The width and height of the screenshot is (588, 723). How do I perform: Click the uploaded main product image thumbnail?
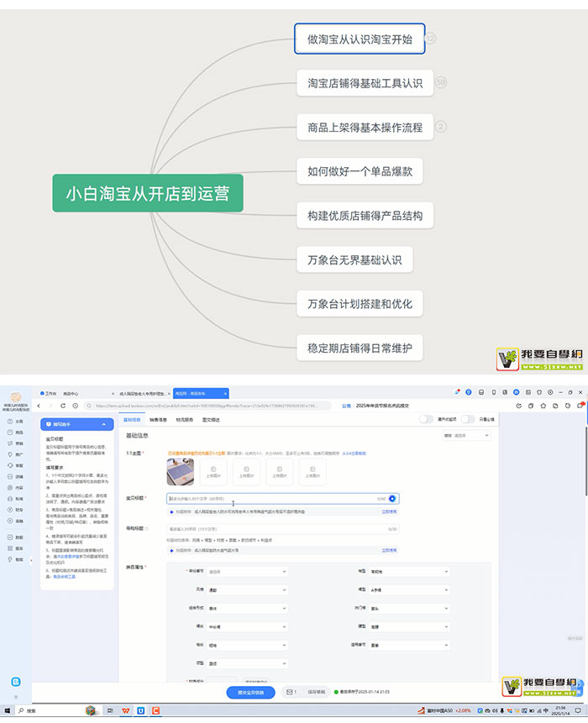click(180, 472)
